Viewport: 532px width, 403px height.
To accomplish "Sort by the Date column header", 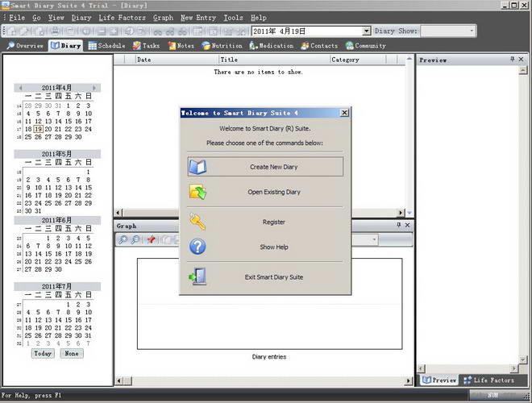I will point(177,60).
